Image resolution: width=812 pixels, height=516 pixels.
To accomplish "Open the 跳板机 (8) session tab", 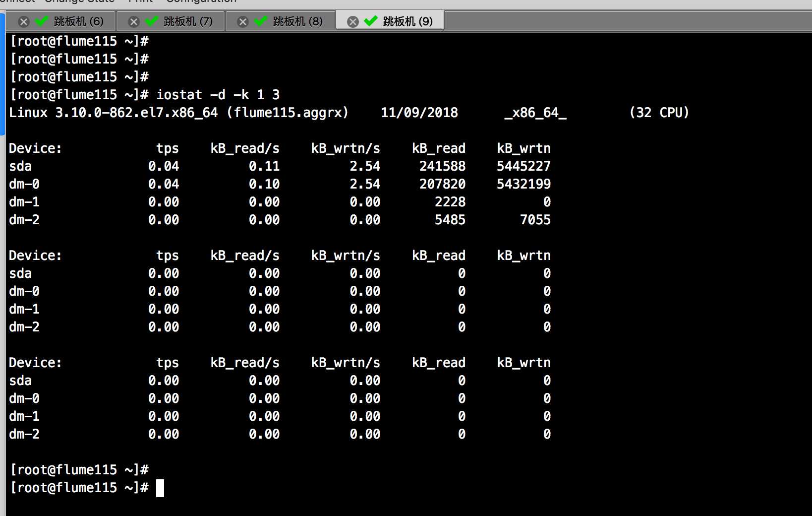I will (280, 21).
